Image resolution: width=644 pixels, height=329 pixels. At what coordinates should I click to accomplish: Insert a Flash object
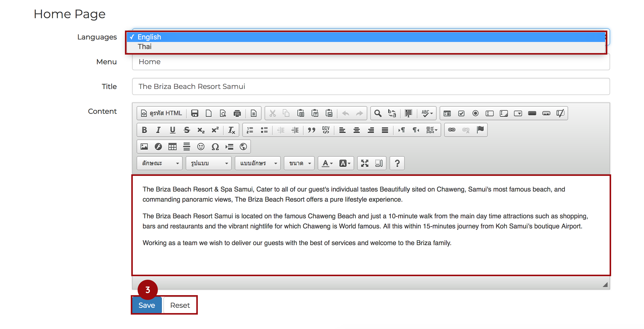[x=158, y=147]
